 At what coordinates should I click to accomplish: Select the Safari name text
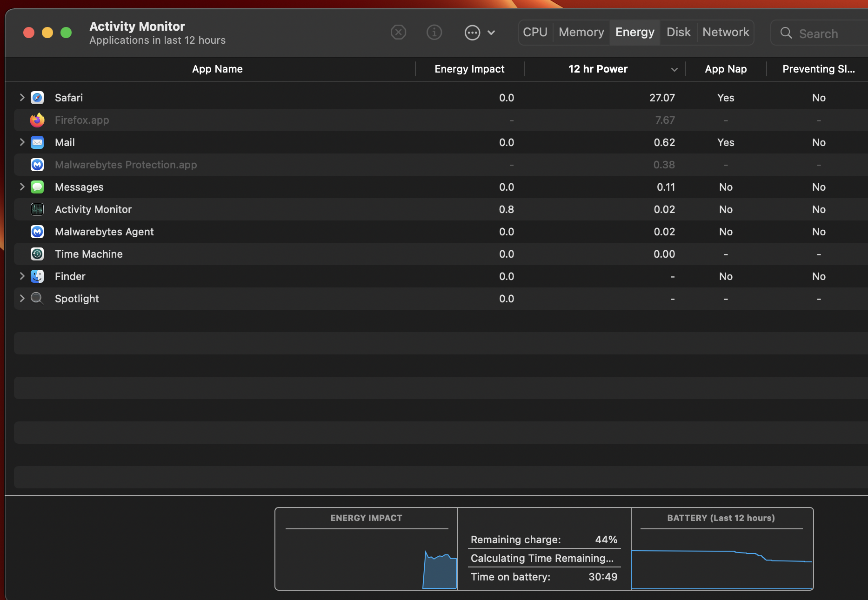[x=69, y=98]
